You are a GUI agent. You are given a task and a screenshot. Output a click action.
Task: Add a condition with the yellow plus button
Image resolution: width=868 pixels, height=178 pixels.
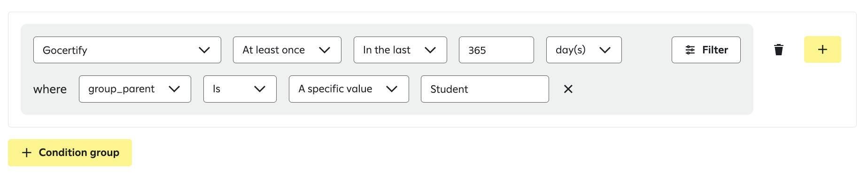coord(822,50)
